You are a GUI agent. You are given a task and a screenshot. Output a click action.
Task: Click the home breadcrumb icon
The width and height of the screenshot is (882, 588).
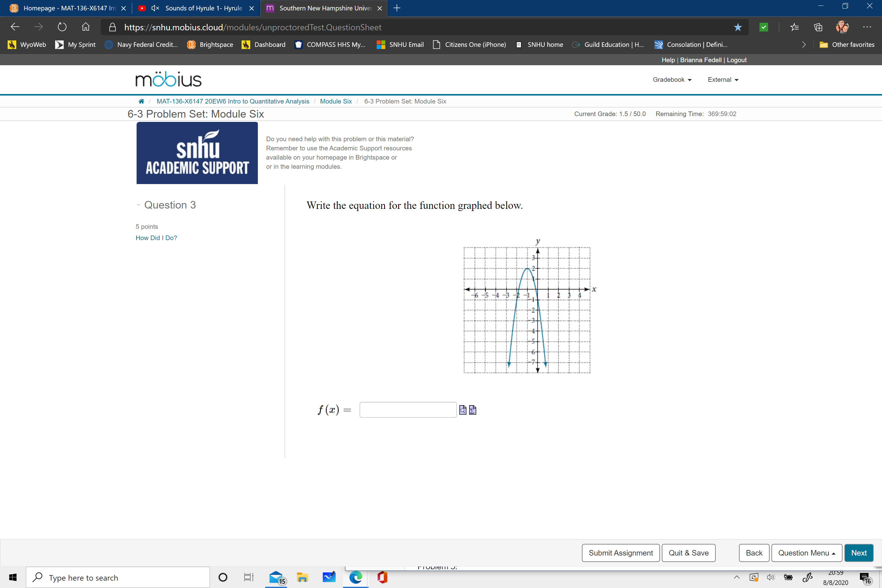pyautogui.click(x=141, y=101)
